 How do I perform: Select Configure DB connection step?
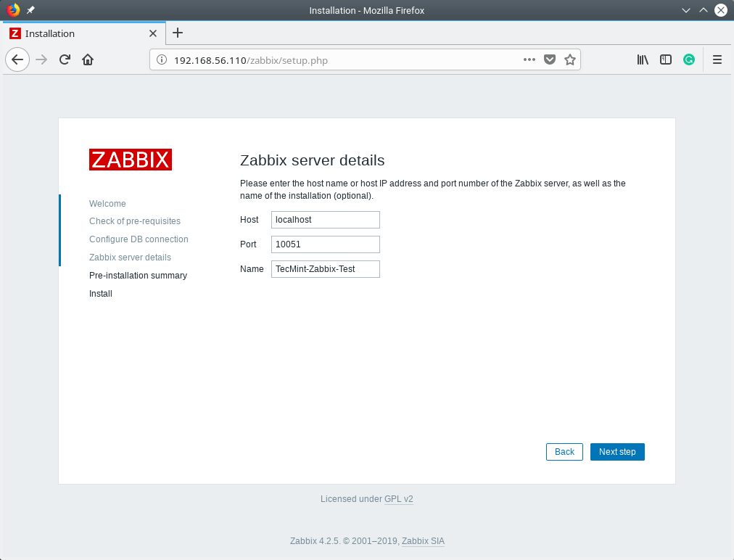point(139,239)
